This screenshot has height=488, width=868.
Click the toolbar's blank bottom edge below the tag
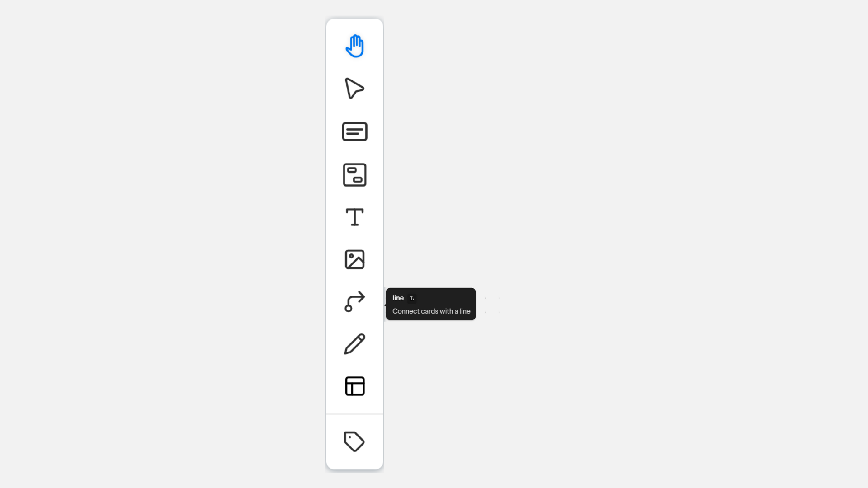click(355, 463)
